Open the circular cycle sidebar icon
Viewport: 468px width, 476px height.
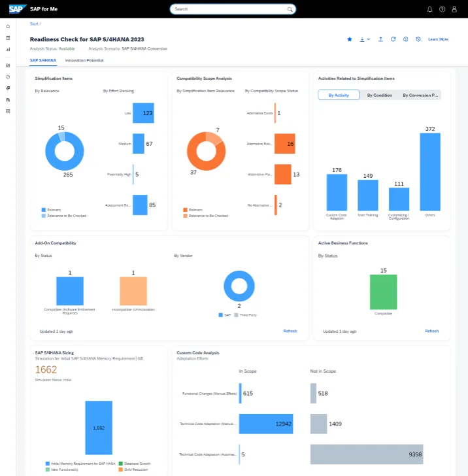(8, 76)
